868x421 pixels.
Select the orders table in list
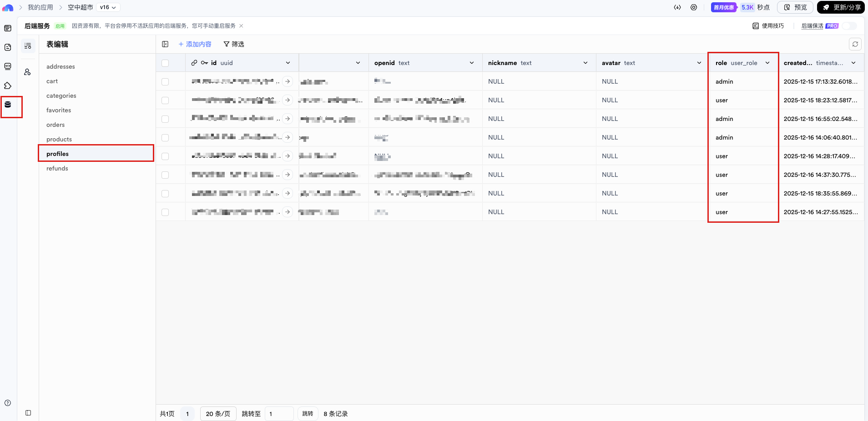tap(56, 125)
